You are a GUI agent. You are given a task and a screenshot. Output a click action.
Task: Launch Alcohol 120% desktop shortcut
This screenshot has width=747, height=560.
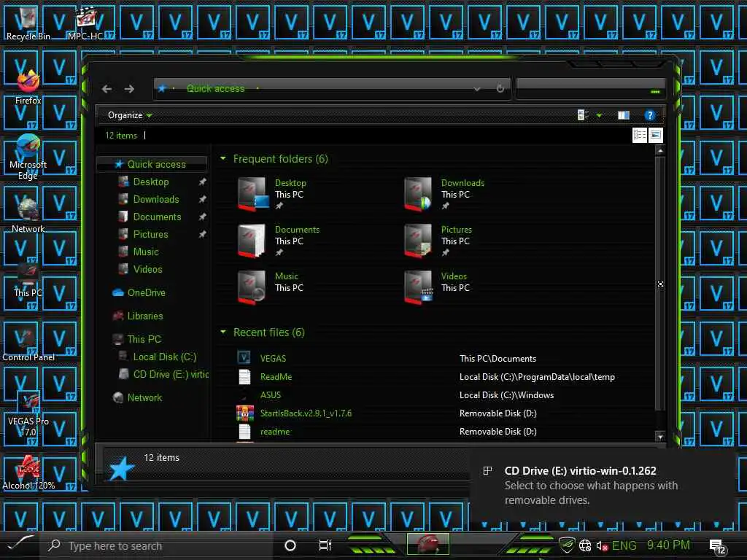pos(28,472)
